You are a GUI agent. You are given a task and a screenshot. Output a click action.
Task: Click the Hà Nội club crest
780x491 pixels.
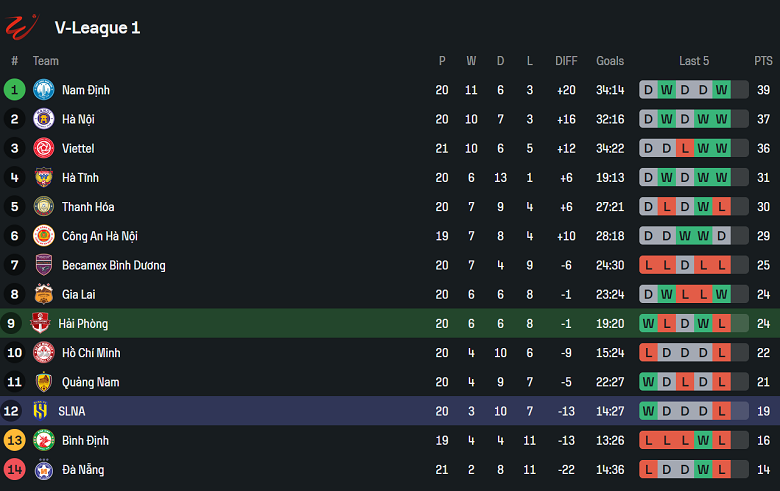[x=43, y=119]
